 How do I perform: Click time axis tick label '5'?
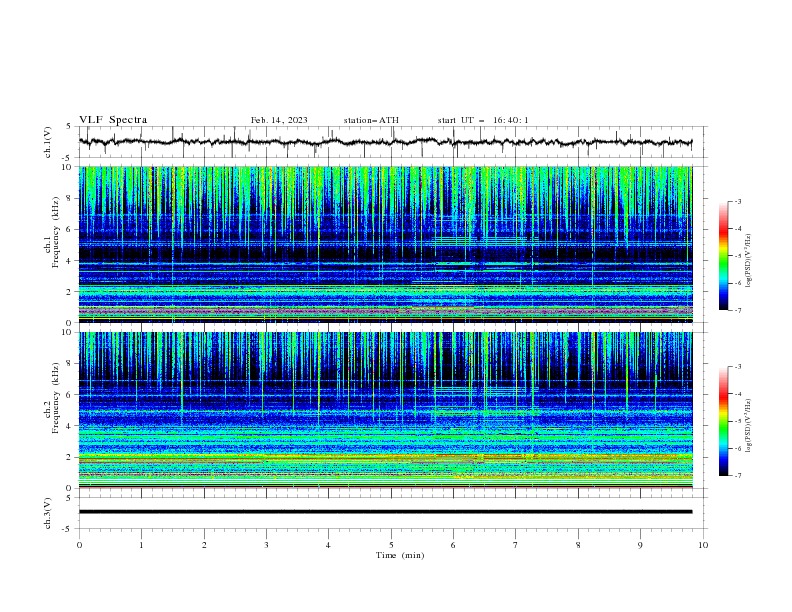391,545
